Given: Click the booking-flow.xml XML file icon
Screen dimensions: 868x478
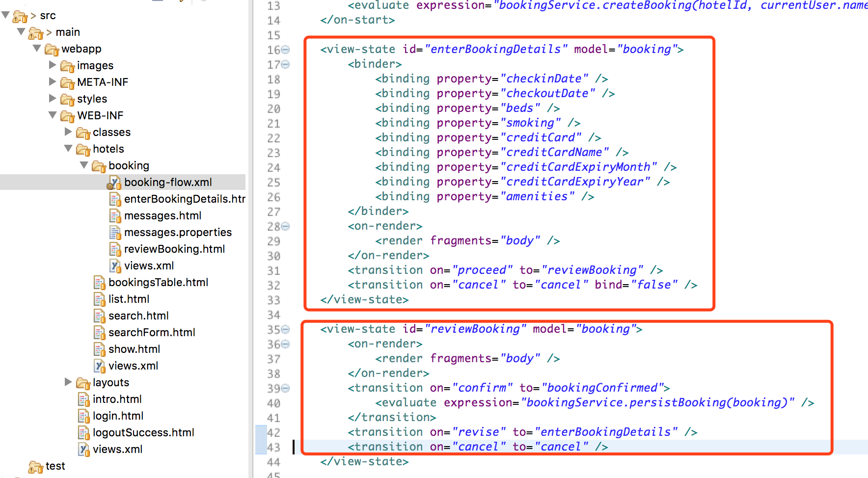Looking at the screenshot, I should (114, 182).
